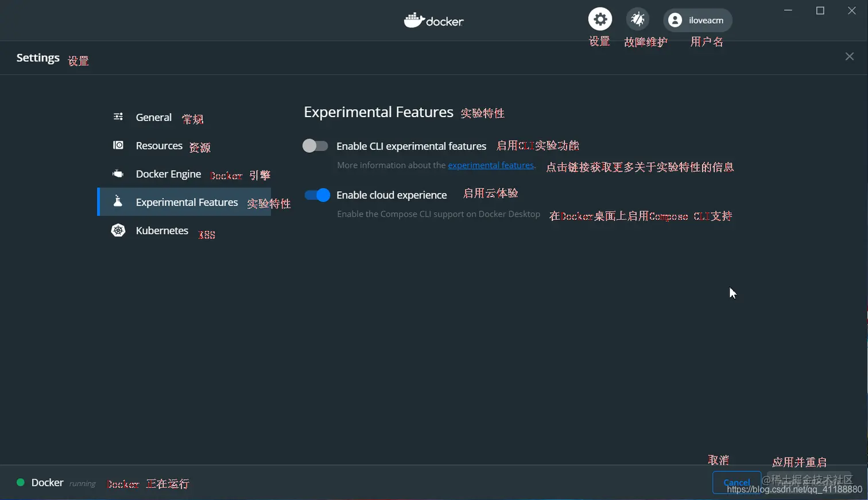868x500 pixels.
Task: Click 'Enable the Compose CLI support' description
Action: (x=439, y=214)
